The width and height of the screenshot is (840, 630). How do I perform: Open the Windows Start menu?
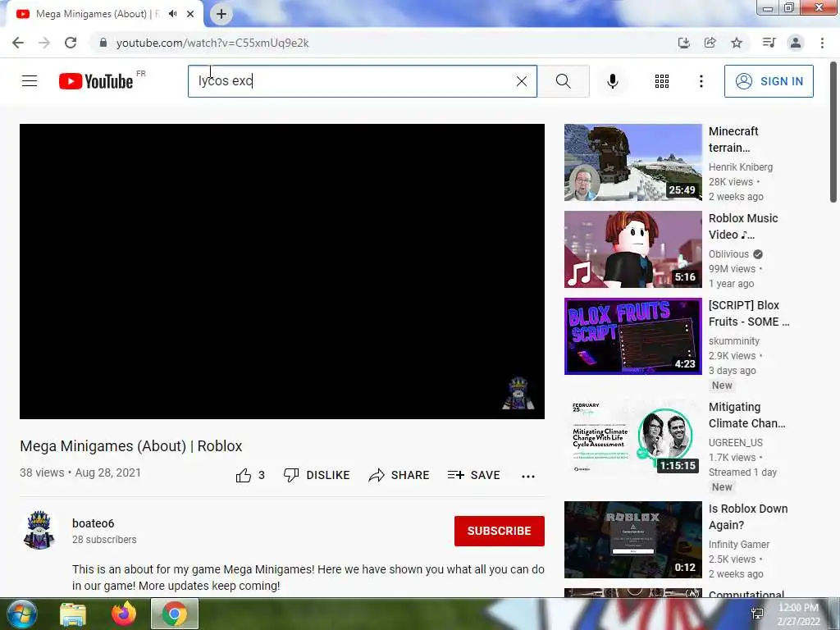click(x=21, y=614)
